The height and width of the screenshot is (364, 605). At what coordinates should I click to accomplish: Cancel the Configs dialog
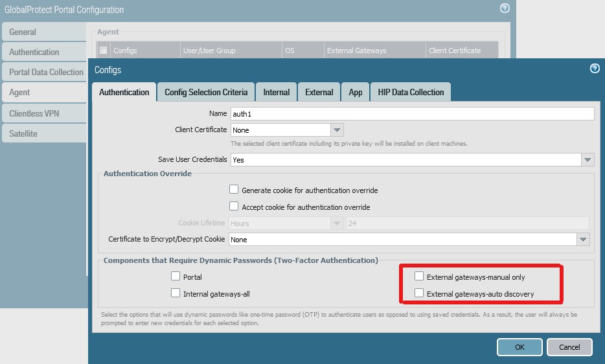[x=569, y=347]
